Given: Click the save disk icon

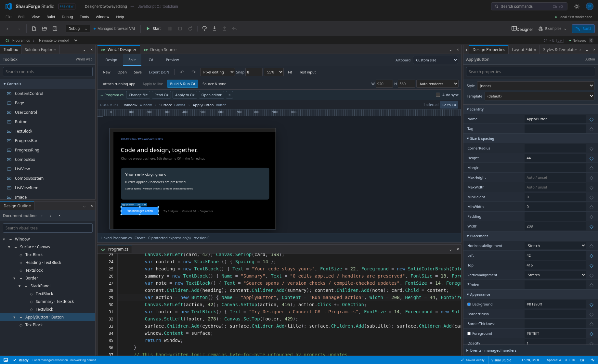Looking at the screenshot, I should [55, 29].
